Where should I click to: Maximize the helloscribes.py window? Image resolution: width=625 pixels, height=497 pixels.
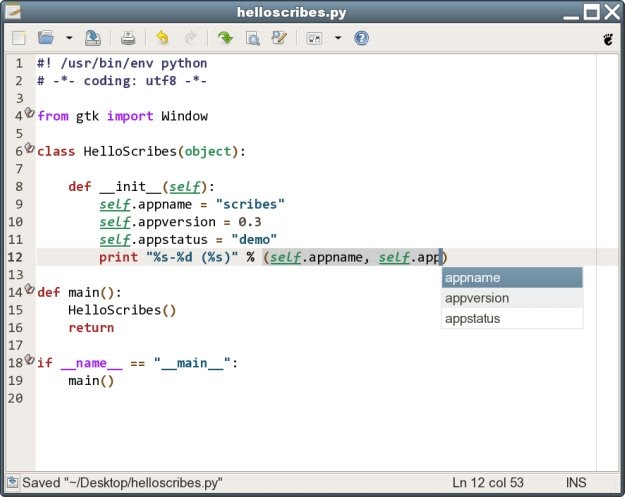tap(592, 12)
